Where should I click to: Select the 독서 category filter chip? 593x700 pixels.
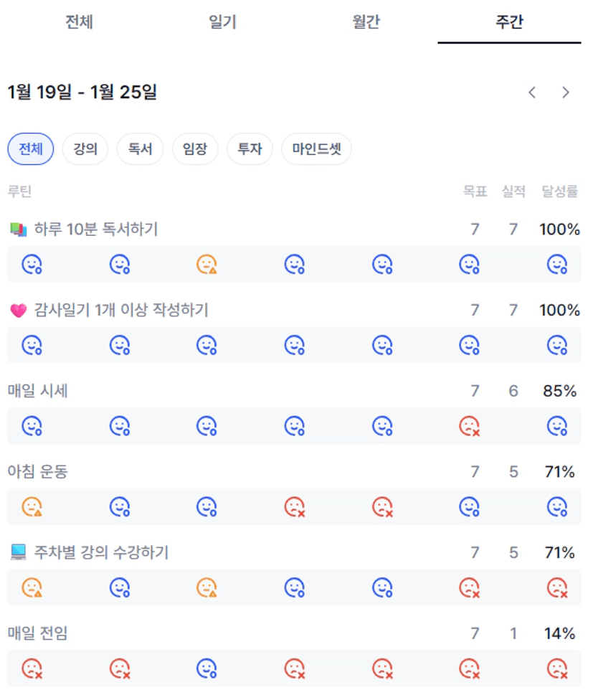(140, 150)
